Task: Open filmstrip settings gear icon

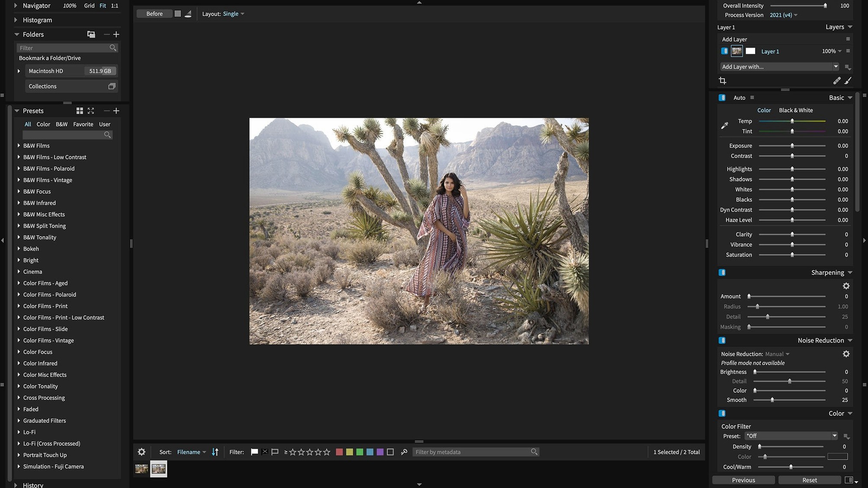Action: coord(141,452)
